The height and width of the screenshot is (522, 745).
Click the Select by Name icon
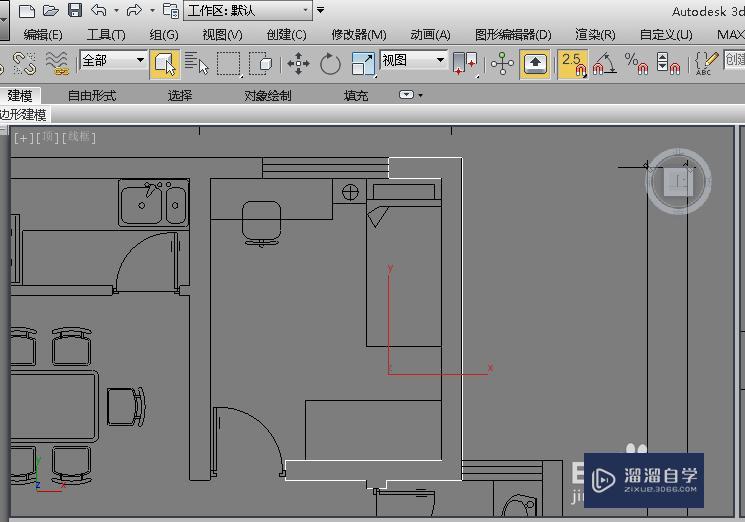click(197, 64)
